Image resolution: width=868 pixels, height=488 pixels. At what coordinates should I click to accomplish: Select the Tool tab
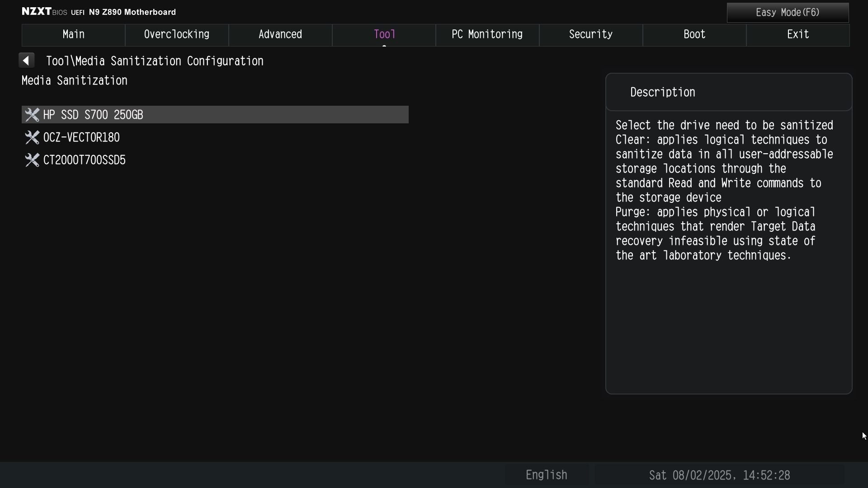384,35
